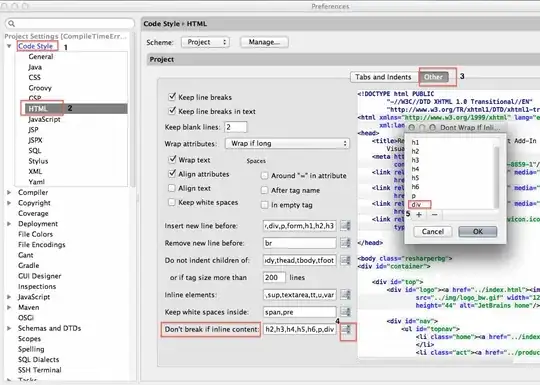The width and height of the screenshot is (540, 385).
Task: Click the Keep white spaces inside field
Action: (300, 312)
